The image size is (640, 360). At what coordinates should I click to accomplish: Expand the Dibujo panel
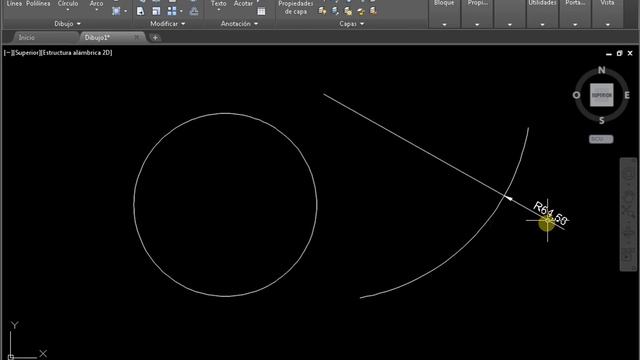67,24
